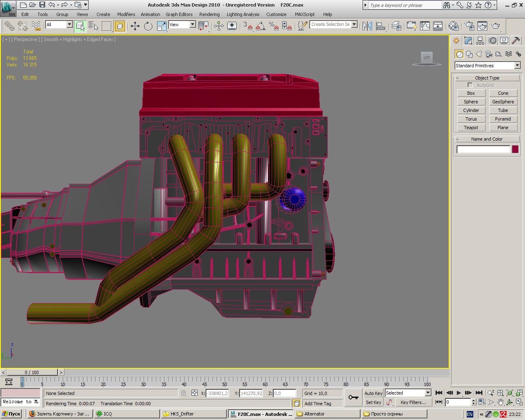Viewport: 525px width, 420px height.
Task: Click Select and Manipulate icon
Action: [219, 26]
